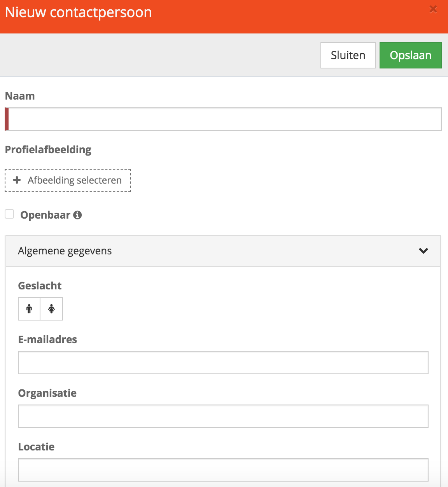
Task: Tick the Openbaar checkbox
Action: point(9,214)
